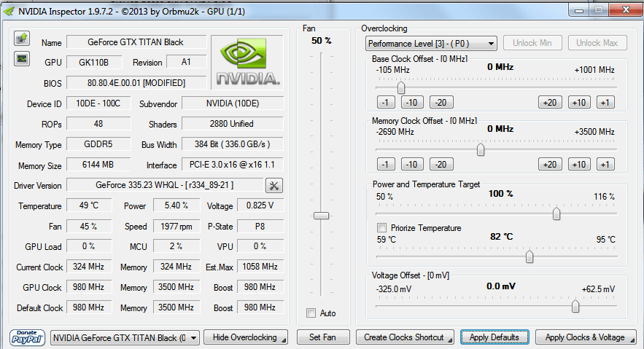Click the Unlock Min button
Screen dimensions: 644x349
click(532, 43)
